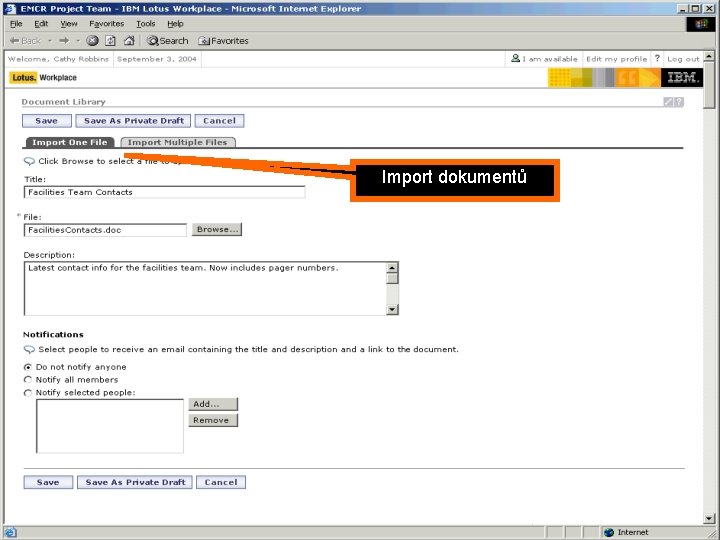Click the Document Library portlet help icon
720x540 pixels.
click(x=679, y=102)
